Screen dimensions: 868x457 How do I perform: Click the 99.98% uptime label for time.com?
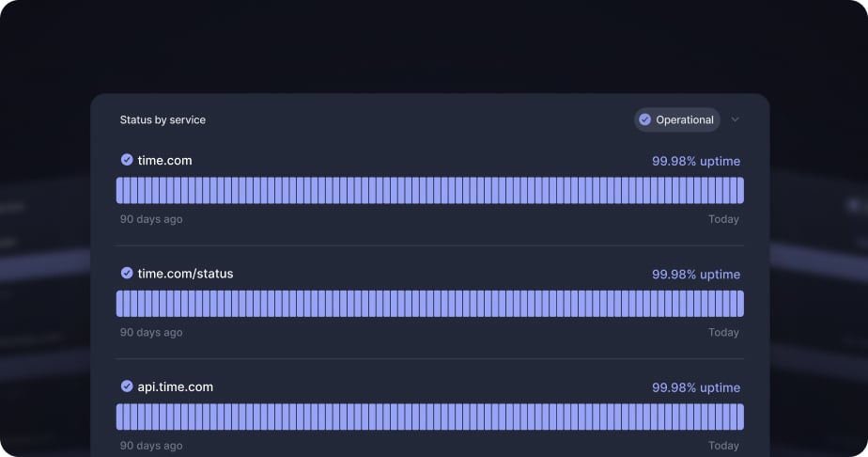point(696,161)
